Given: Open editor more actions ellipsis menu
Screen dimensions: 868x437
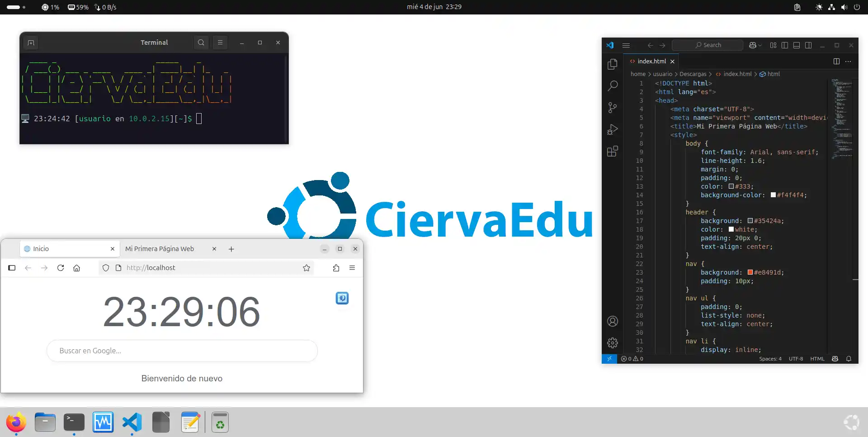Looking at the screenshot, I should (x=848, y=61).
